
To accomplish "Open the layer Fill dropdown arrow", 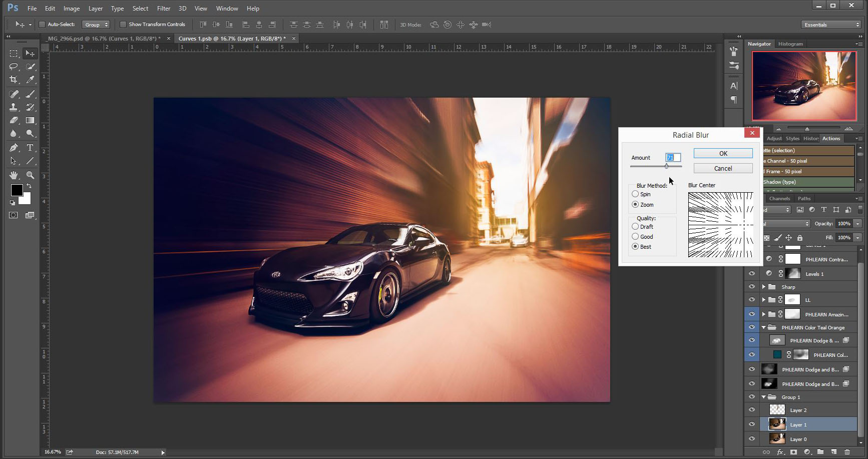I will [858, 238].
